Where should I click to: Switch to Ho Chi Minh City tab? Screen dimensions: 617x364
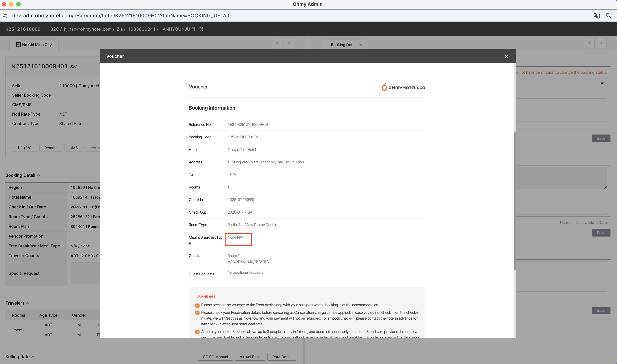tap(34, 45)
